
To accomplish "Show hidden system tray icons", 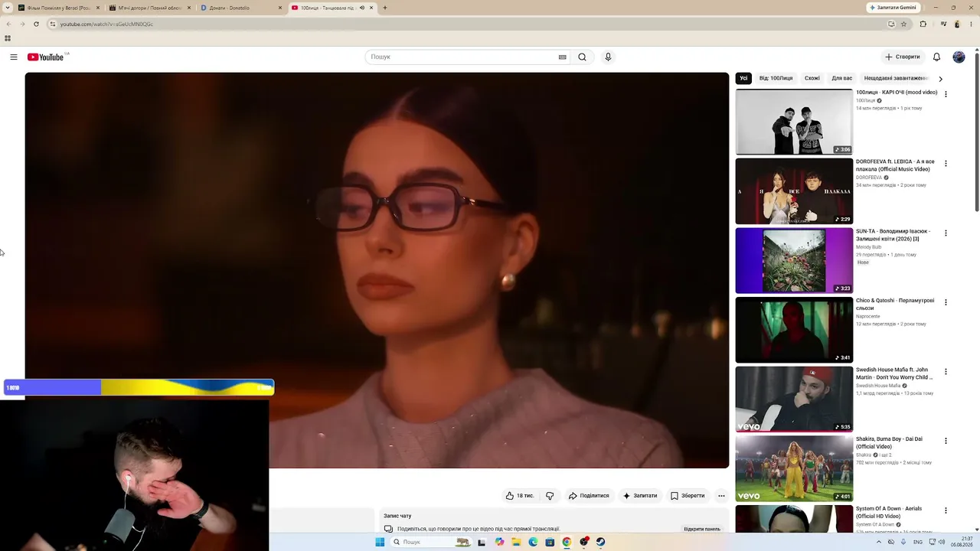I will [x=878, y=542].
